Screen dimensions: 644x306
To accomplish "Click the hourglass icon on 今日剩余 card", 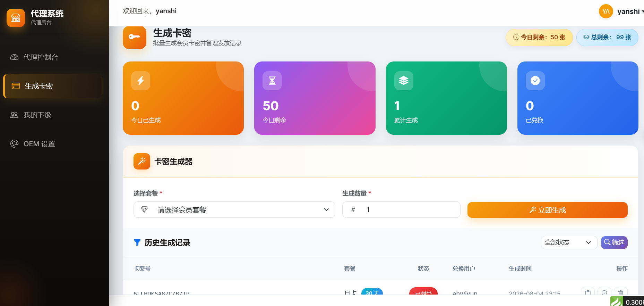I will (x=272, y=81).
